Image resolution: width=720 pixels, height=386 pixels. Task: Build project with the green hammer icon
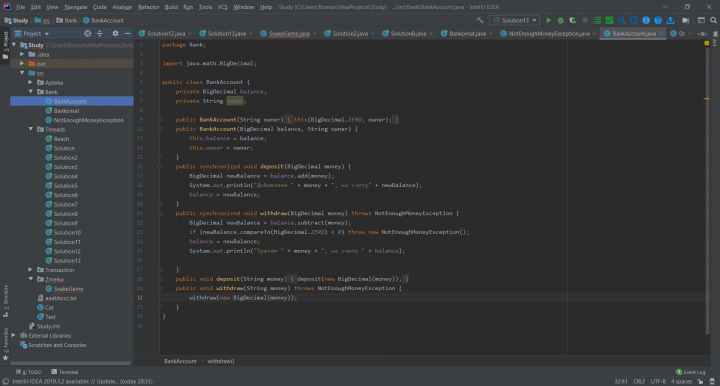[x=480, y=20]
